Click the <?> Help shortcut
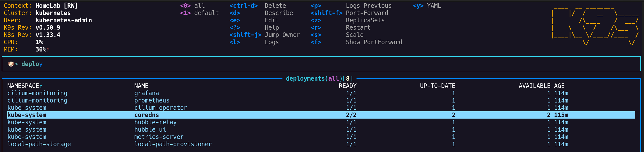The image size is (644, 152). point(254,27)
